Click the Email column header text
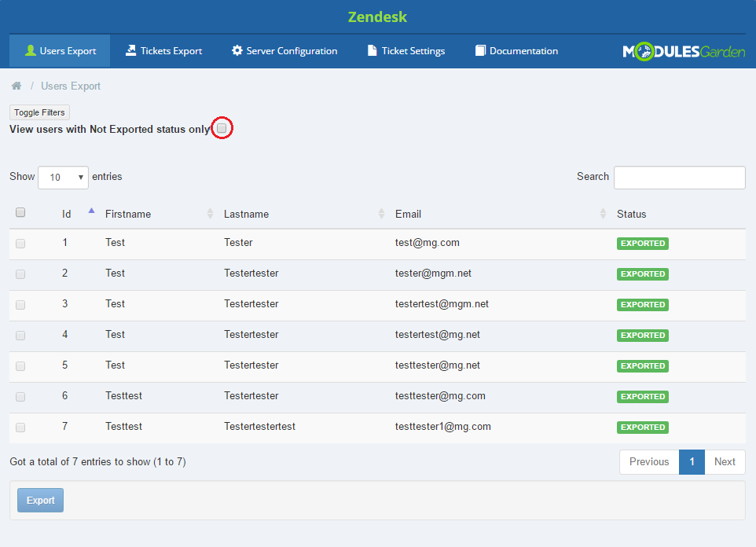This screenshot has height=547, width=756. [x=408, y=214]
